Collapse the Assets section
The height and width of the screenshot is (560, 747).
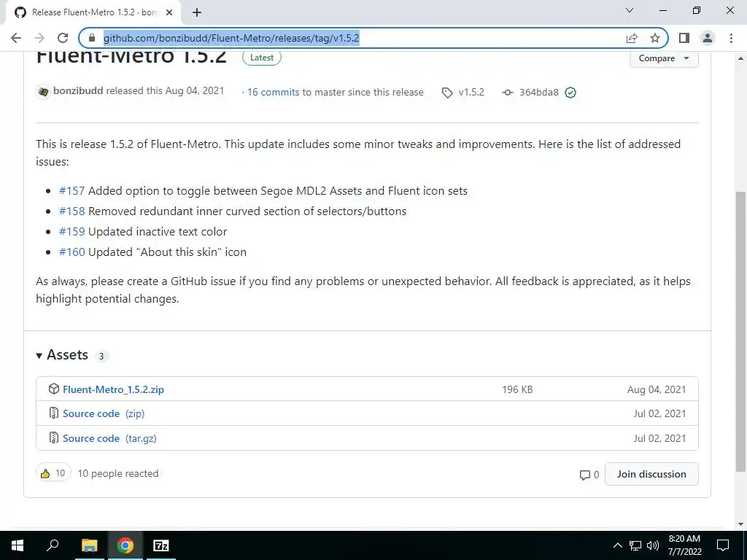(x=63, y=355)
